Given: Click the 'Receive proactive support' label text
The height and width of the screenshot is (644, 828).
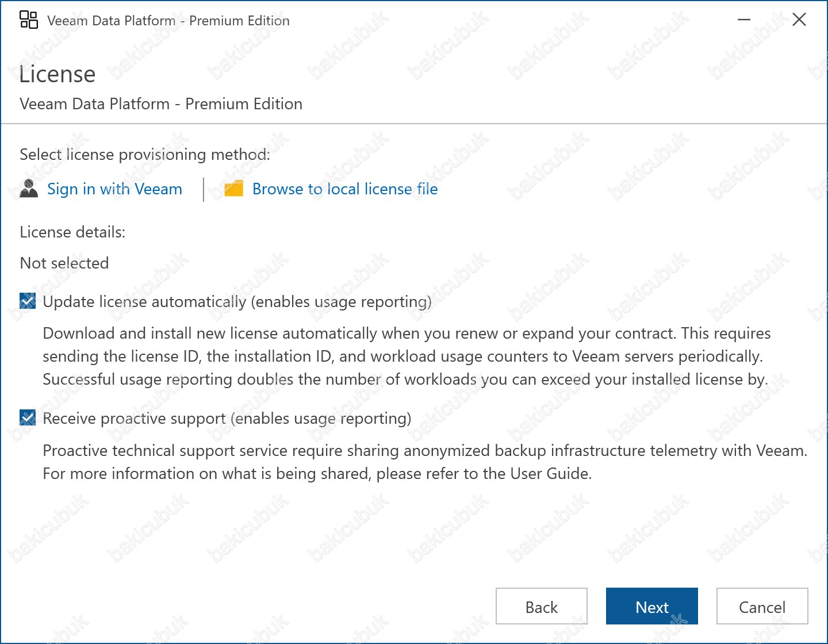Looking at the screenshot, I should point(227,419).
